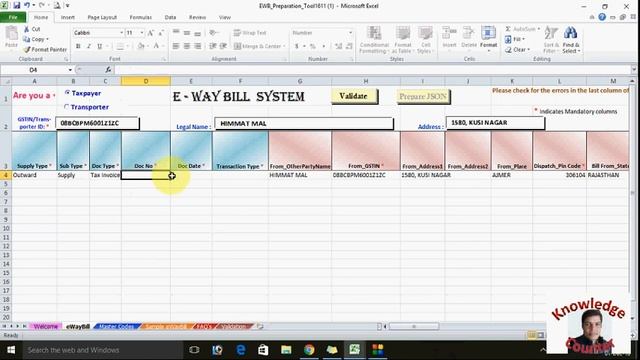Screen dimensions: 640x360
Task: Click the Center alignment icon
Action: 187,46
